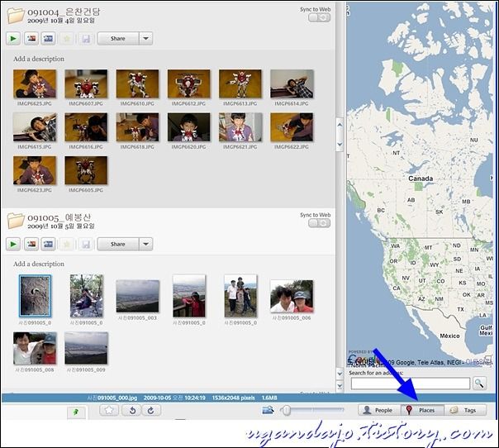Screen dimensions: 499x448
Task: Select thumbnail IMGP6614.JPG
Action: pyautogui.click(x=292, y=83)
